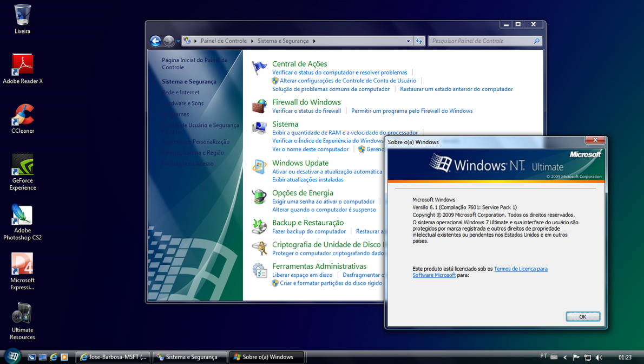The height and width of the screenshot is (364, 644).
Task: Open the Ferramentas Administrativas icon
Action: 259,270
